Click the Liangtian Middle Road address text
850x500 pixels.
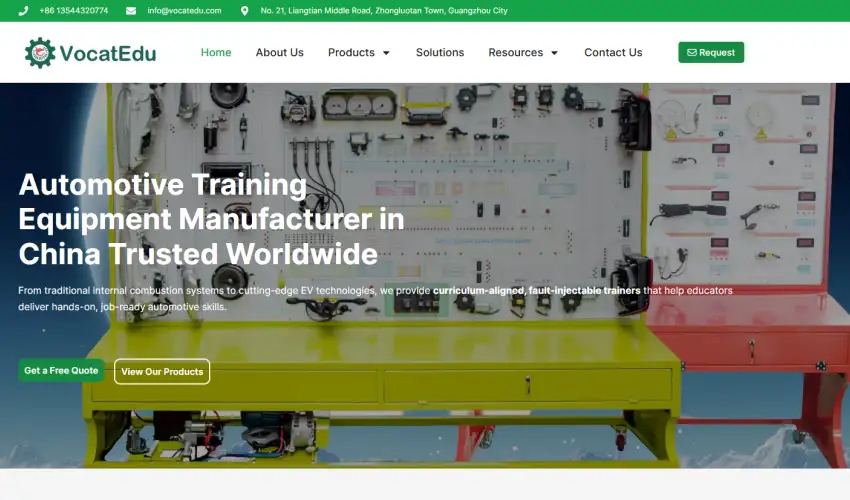tap(384, 11)
